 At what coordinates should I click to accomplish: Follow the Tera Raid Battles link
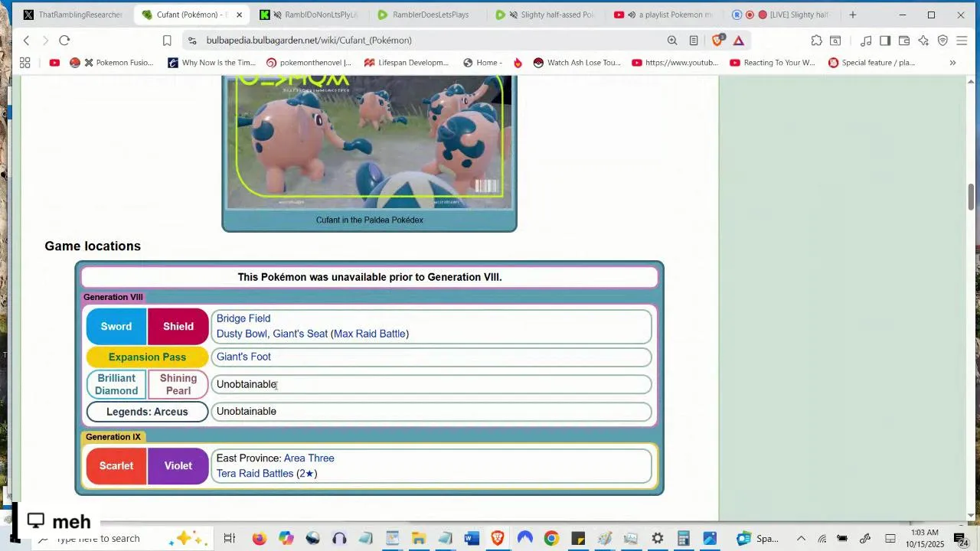[255, 474]
